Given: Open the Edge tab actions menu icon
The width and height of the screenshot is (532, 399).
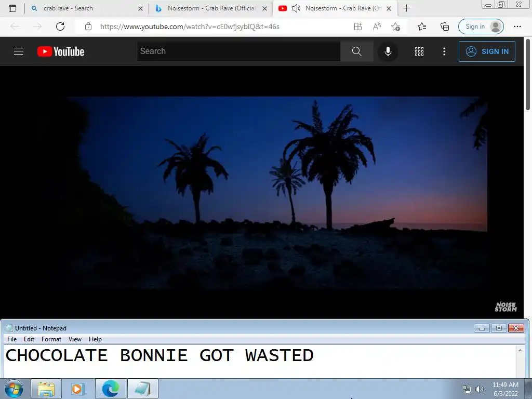Looking at the screenshot, I should point(12,8).
